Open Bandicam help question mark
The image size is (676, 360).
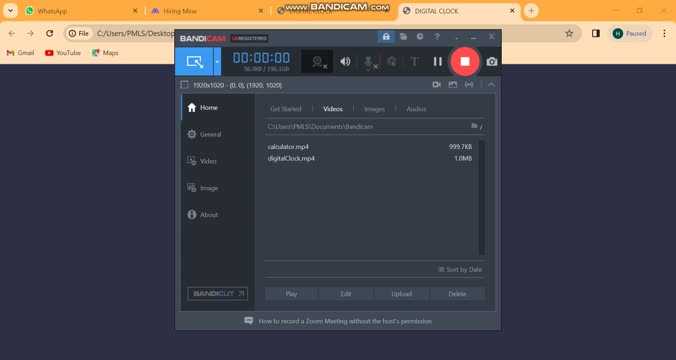pyautogui.click(x=437, y=37)
